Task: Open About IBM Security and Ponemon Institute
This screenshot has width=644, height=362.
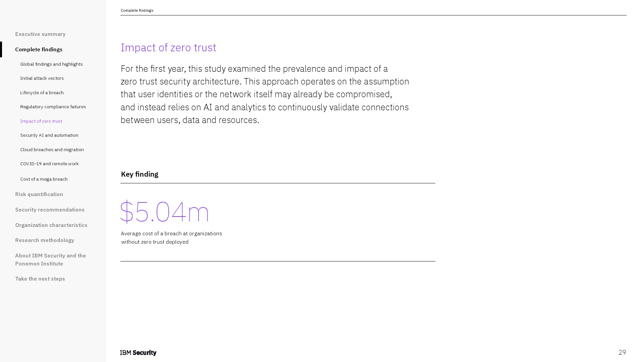Action: coord(50,260)
